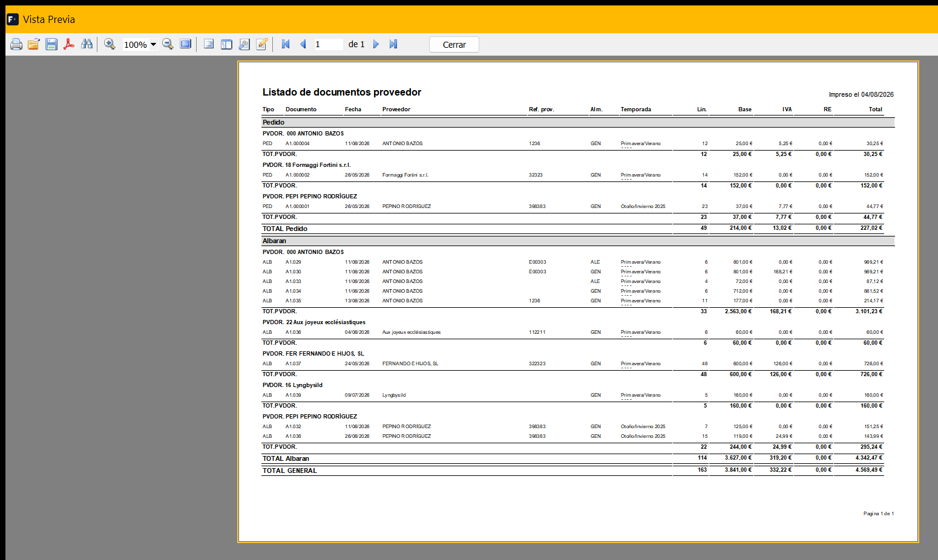Click supplier reference 112211
The height and width of the screenshot is (560, 938).
(x=537, y=332)
